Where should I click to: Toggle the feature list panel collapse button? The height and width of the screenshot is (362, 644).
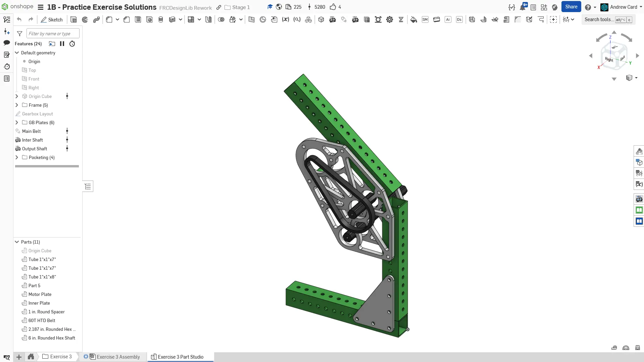[88, 187]
